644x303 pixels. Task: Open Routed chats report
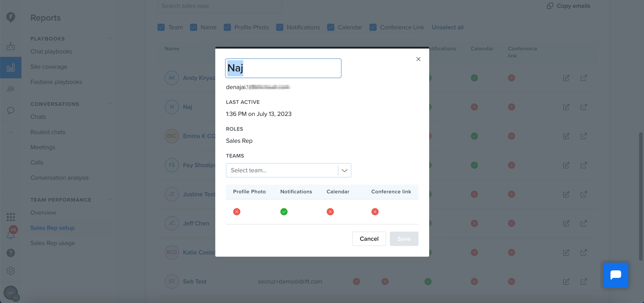pos(48,132)
